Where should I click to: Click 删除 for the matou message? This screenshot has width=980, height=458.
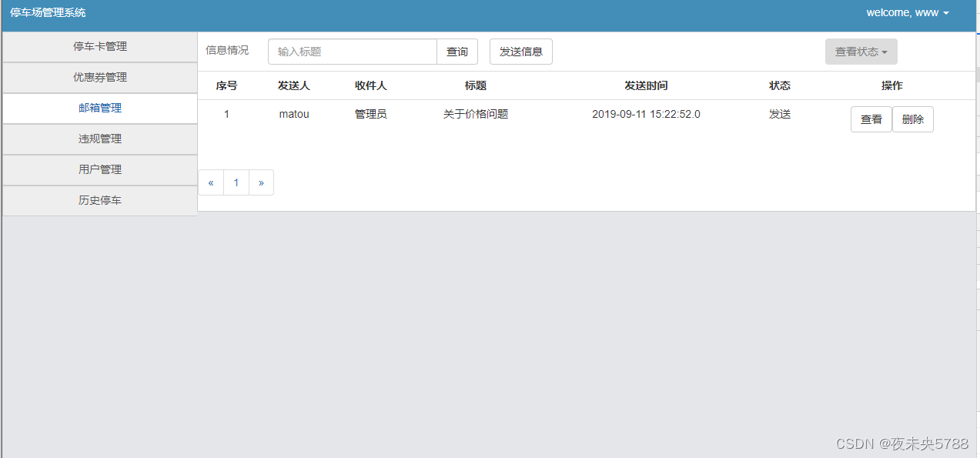(913, 119)
